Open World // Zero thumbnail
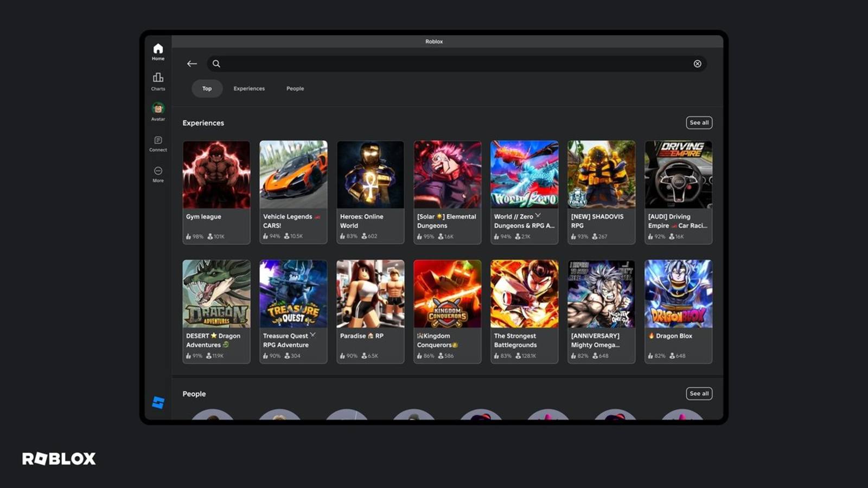This screenshot has width=868, height=488. point(525,175)
